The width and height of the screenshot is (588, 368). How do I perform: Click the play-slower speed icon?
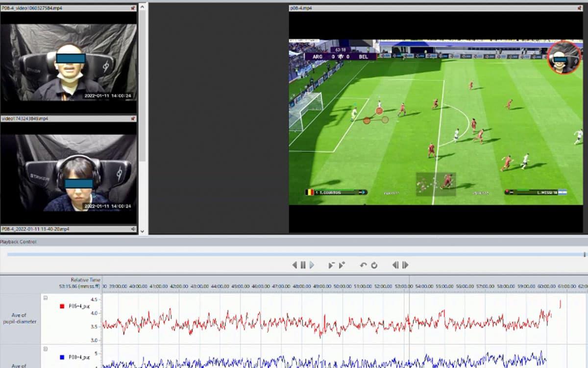[x=331, y=265]
